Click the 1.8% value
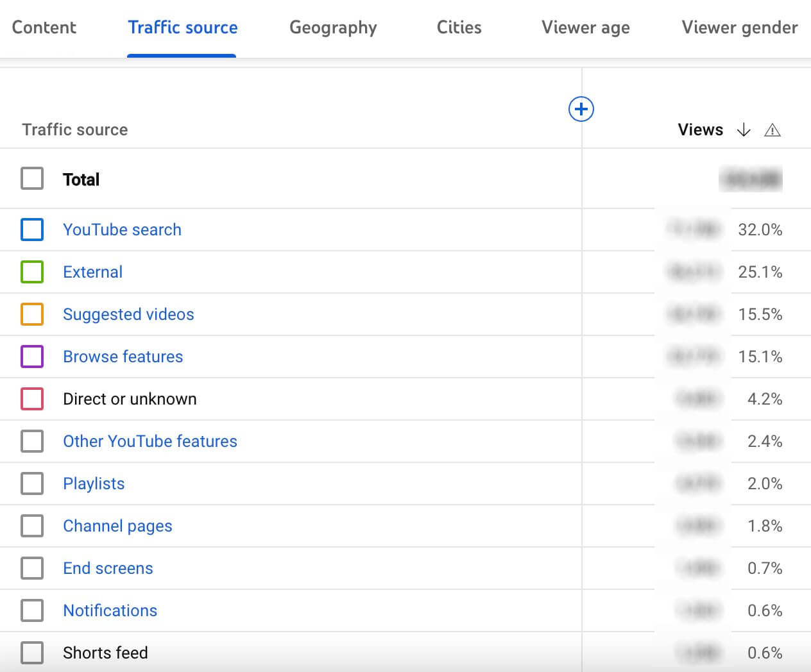This screenshot has width=811, height=672. 765,526
